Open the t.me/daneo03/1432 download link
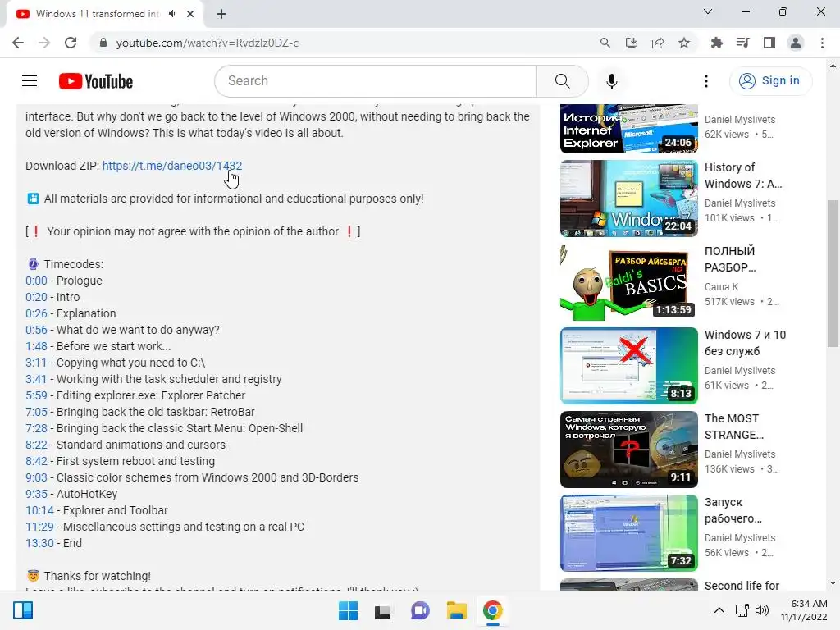Image resolution: width=840 pixels, height=630 pixels. coord(172,166)
